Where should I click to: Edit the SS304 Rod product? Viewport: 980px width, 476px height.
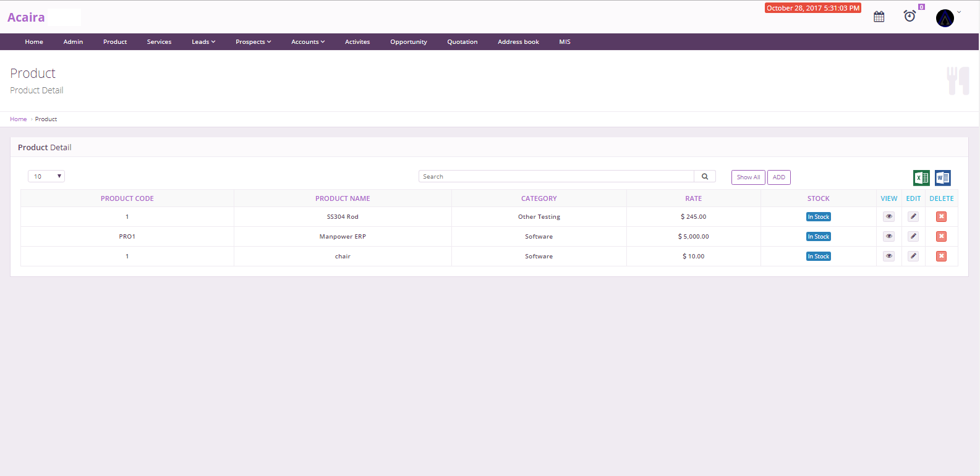coord(913,217)
